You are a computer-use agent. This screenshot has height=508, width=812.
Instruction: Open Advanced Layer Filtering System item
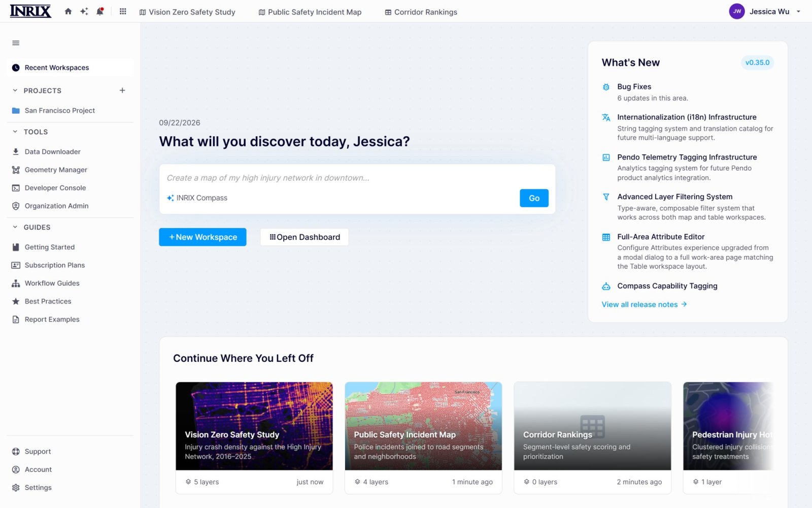coord(688,207)
